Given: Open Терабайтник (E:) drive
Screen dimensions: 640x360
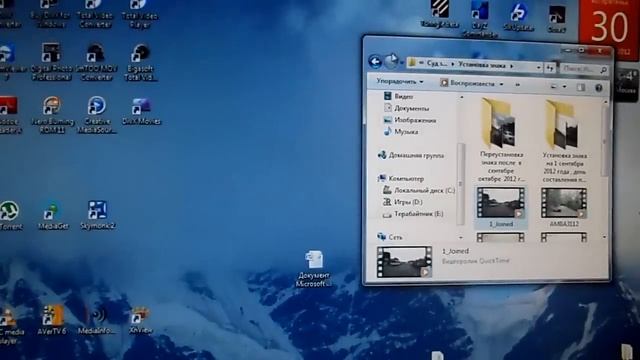Looking at the screenshot, I should pyautogui.click(x=413, y=213).
